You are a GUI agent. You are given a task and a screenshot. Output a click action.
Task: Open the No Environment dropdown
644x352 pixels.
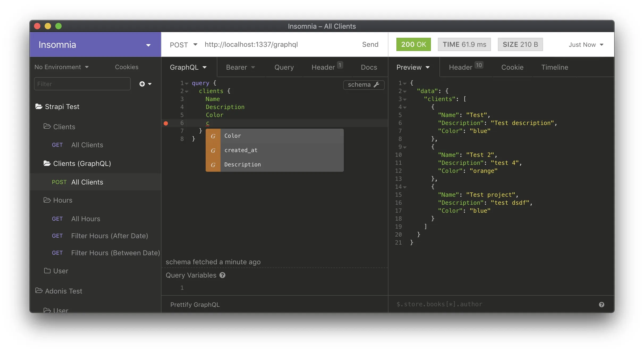coord(61,67)
